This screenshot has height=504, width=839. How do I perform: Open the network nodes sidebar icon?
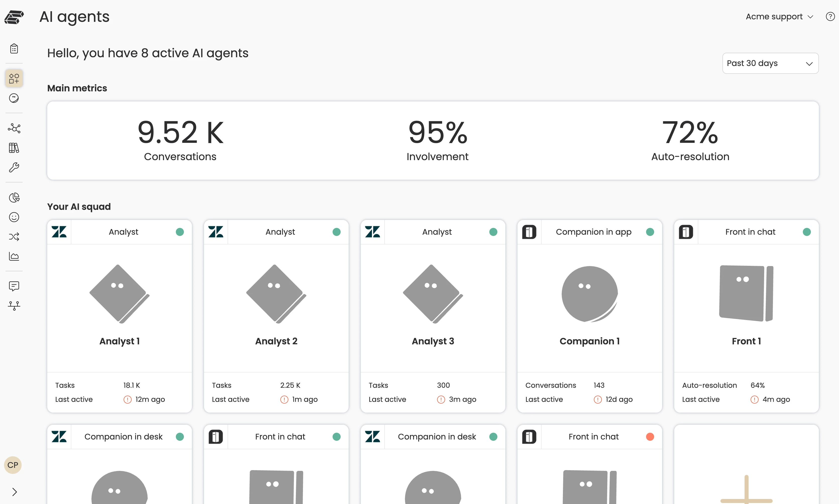click(x=14, y=128)
